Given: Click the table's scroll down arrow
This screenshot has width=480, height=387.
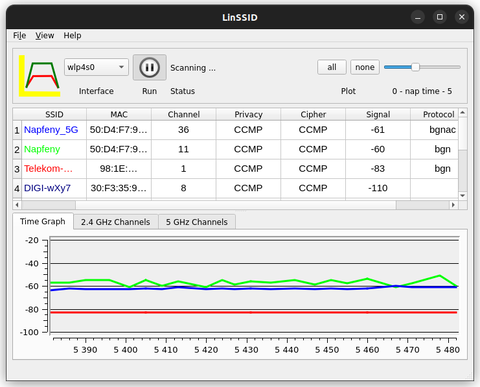Looking at the screenshot, I should point(463,196).
